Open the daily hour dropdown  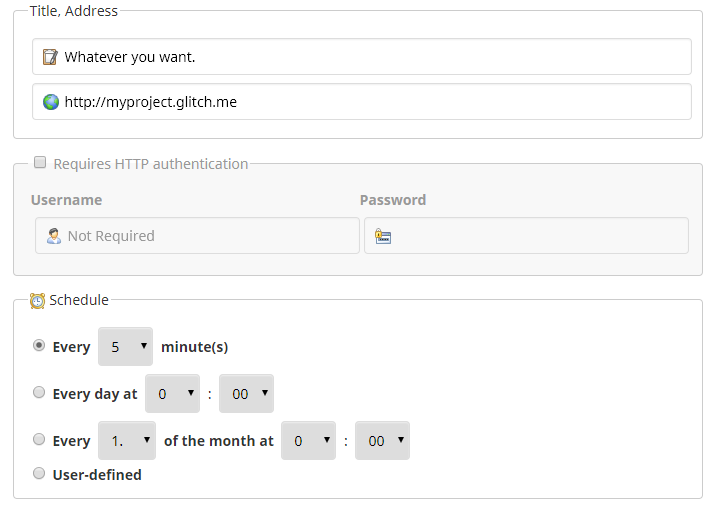click(172, 394)
